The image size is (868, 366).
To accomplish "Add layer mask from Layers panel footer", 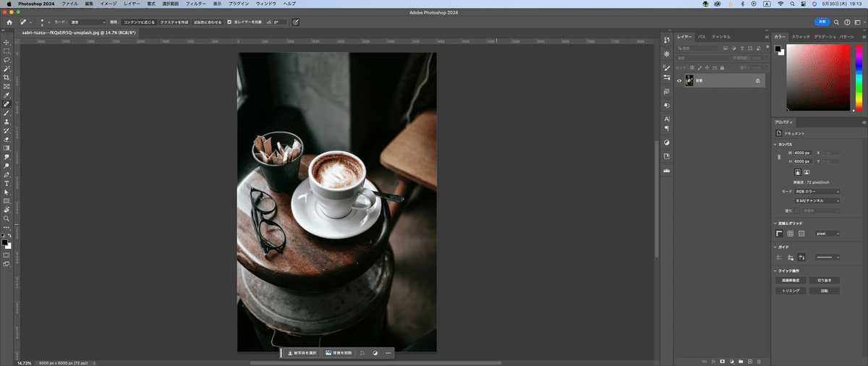I will coord(722,361).
